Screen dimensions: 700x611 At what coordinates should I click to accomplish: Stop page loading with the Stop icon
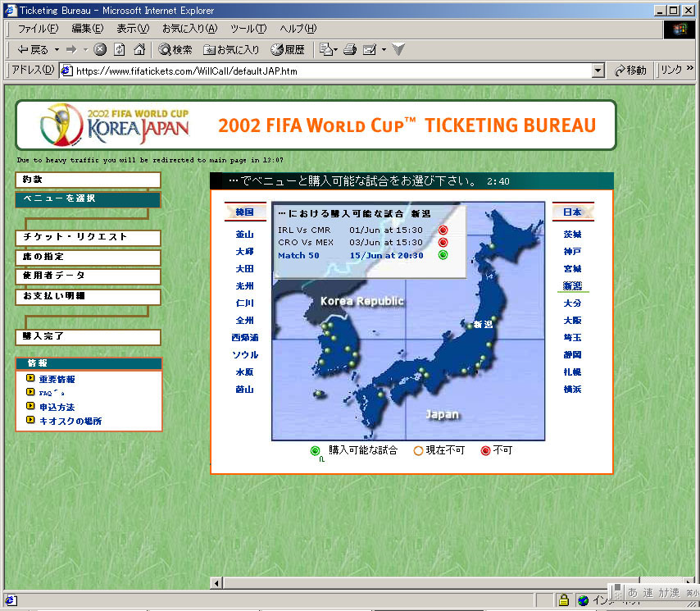coord(100,49)
